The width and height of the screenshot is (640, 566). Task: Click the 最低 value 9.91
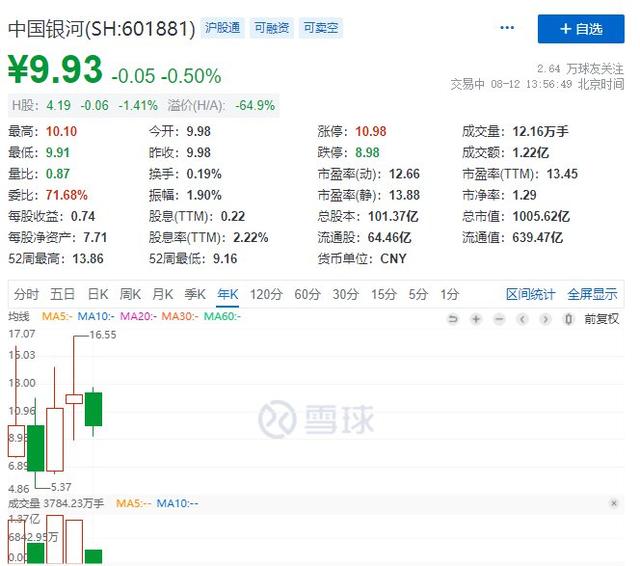coord(58,153)
